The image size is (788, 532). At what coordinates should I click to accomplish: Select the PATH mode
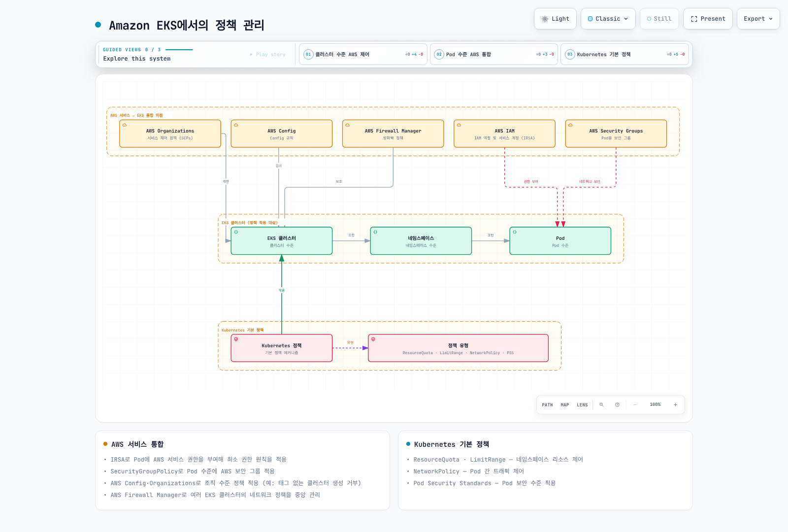pos(547,405)
